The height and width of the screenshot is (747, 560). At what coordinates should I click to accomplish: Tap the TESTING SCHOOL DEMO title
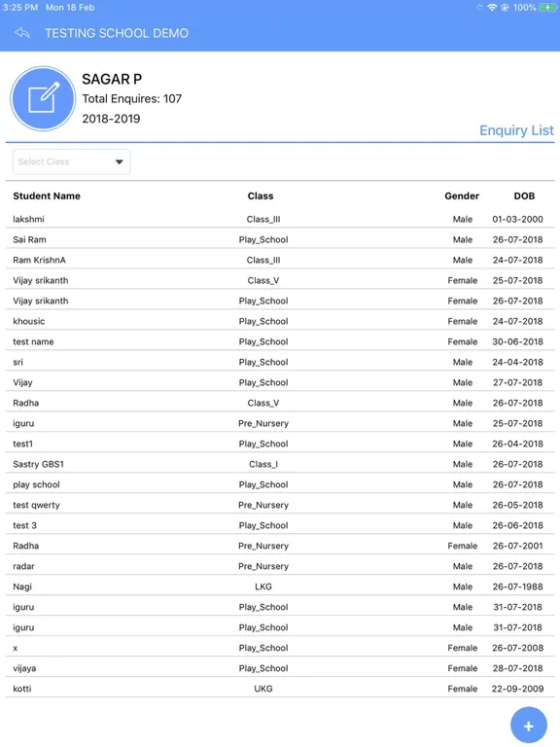[x=117, y=33]
